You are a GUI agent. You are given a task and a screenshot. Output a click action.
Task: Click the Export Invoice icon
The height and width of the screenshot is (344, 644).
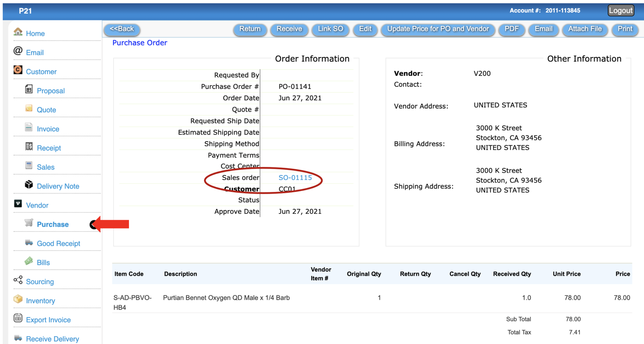pyautogui.click(x=18, y=318)
